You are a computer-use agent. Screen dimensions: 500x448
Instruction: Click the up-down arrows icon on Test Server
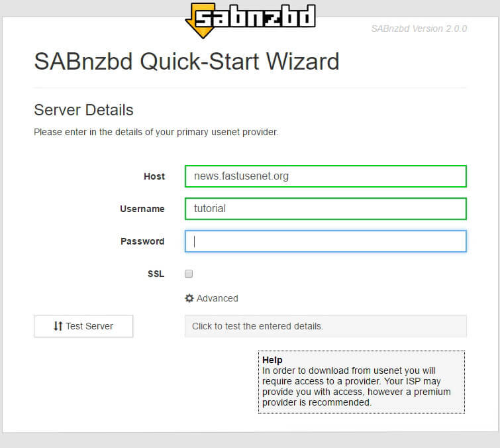(x=58, y=326)
